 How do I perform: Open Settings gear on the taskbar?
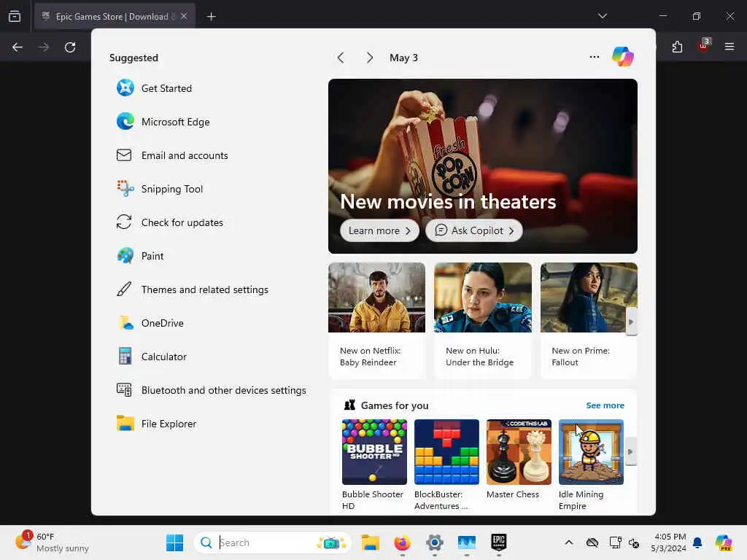[435, 542]
